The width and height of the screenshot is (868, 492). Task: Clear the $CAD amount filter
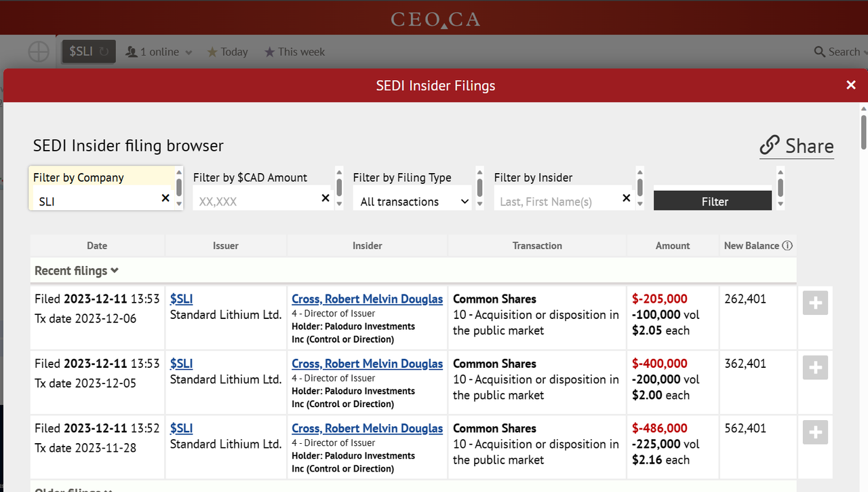point(325,197)
